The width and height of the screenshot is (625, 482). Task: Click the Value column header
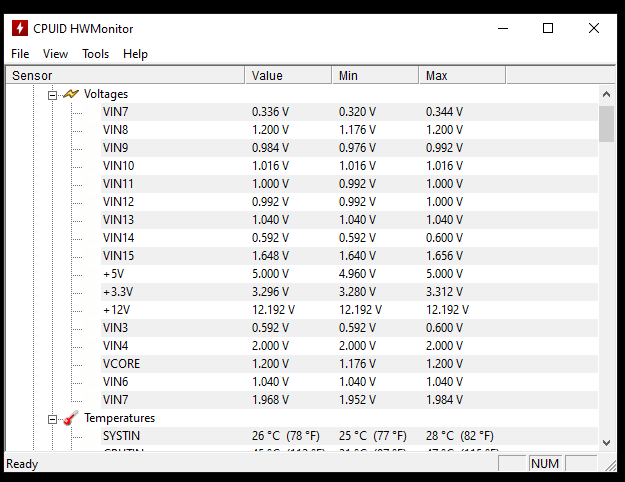pyautogui.click(x=288, y=75)
